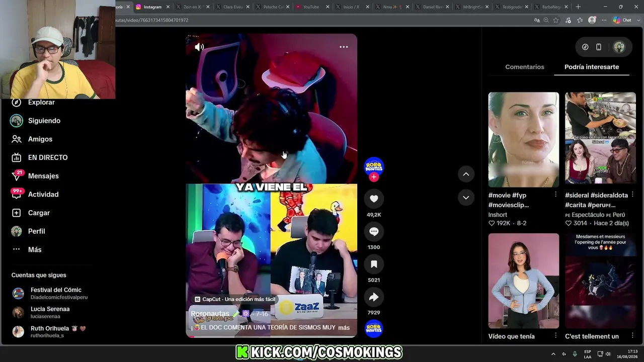Open the Inshort author link
The width and height of the screenshot is (644, 362).
pyautogui.click(x=498, y=215)
